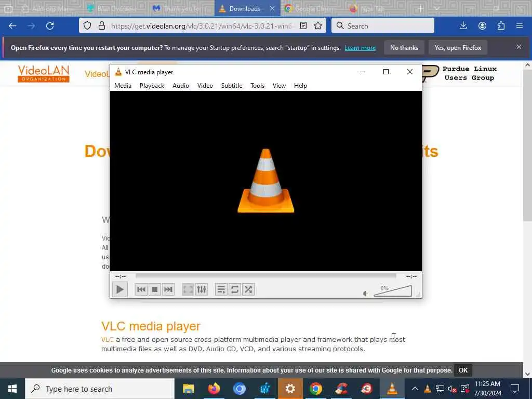This screenshot has height=399, width=532.
Task: Click the VLC volume slider
Action: tap(393, 291)
